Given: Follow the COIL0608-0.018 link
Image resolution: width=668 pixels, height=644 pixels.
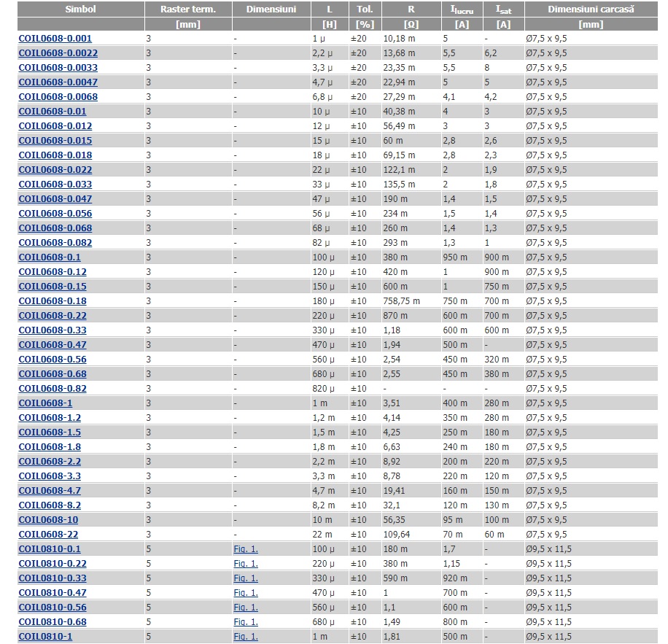Looking at the screenshot, I should (x=55, y=155).
